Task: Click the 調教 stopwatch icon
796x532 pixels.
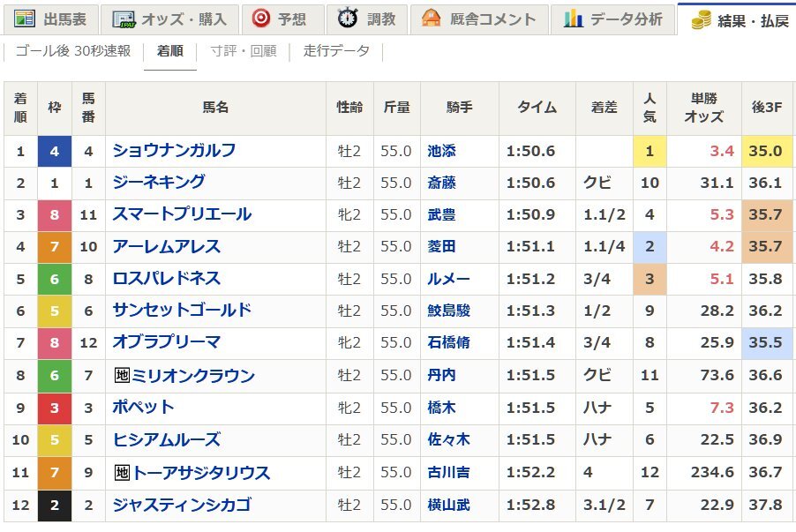Action: (x=348, y=19)
